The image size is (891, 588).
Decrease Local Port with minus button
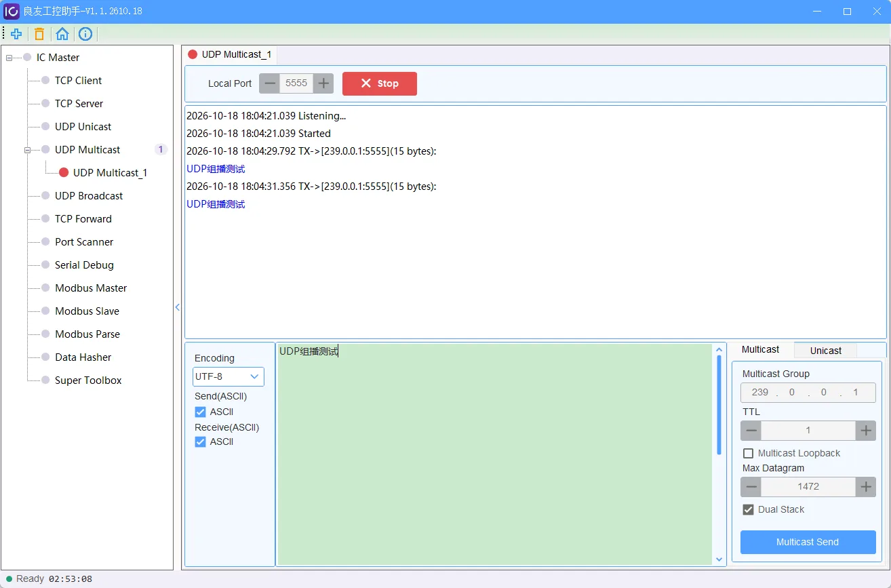pyautogui.click(x=269, y=83)
